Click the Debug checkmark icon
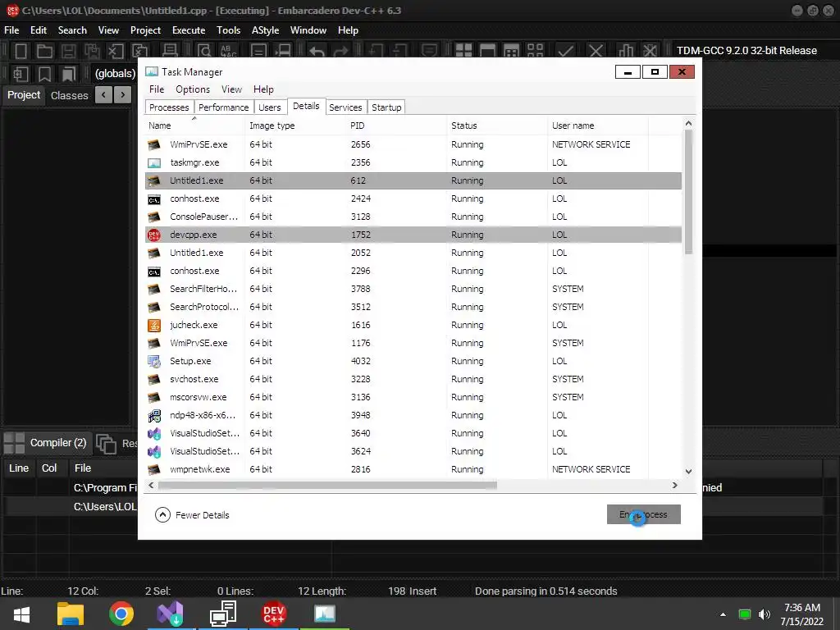The image size is (840, 630). 566,51
